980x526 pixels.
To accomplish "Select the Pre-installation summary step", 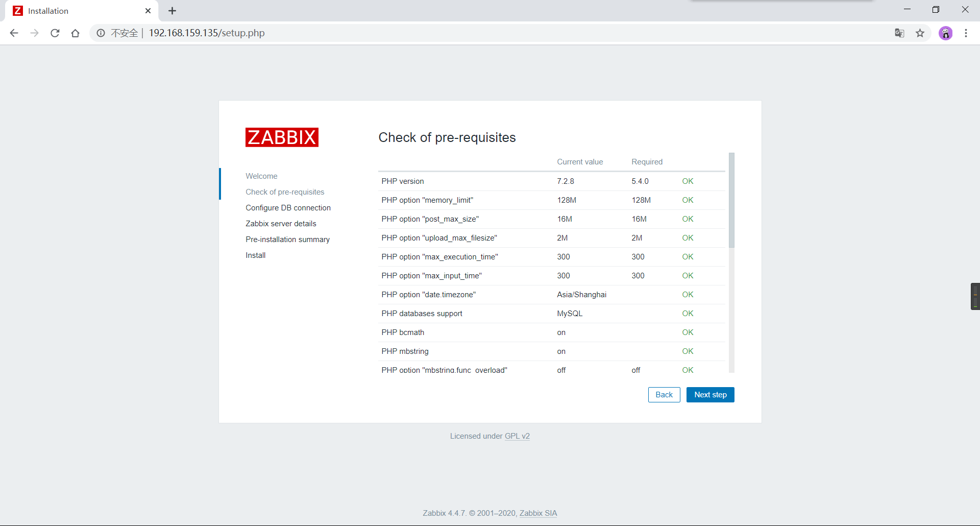I will [x=287, y=240].
